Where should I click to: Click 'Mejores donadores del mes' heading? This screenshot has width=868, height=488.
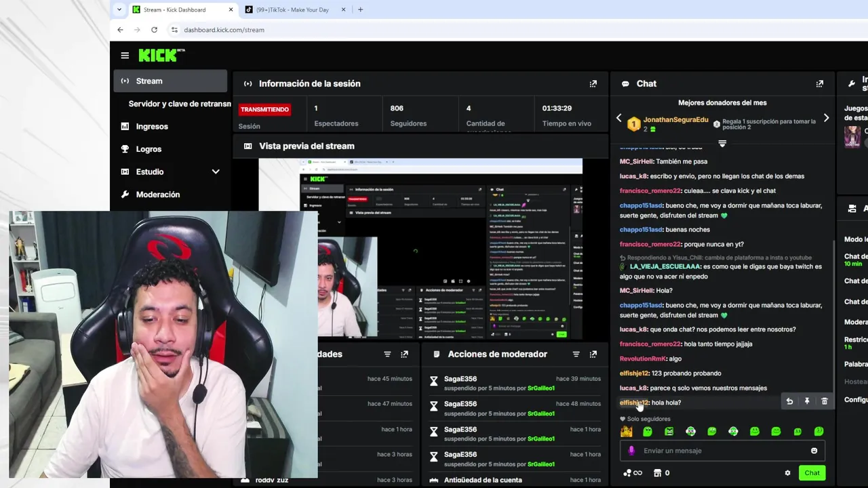[x=722, y=103]
